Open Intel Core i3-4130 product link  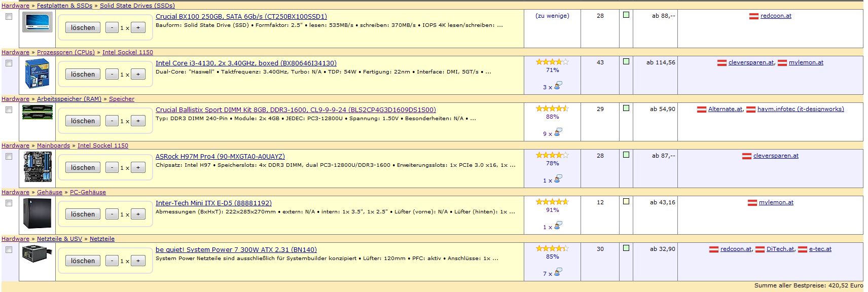click(246, 63)
